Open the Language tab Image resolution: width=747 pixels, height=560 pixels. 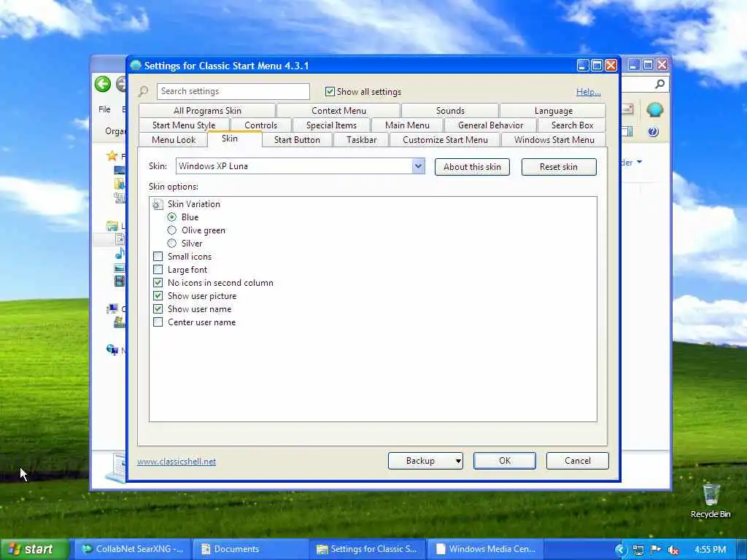(553, 111)
